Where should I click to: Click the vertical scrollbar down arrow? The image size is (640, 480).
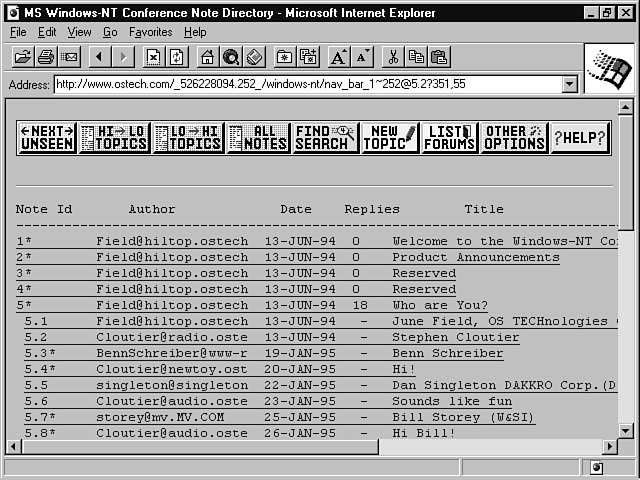626,430
